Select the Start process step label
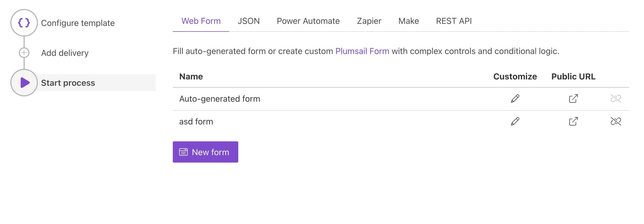This screenshot has width=644, height=224. [68, 83]
